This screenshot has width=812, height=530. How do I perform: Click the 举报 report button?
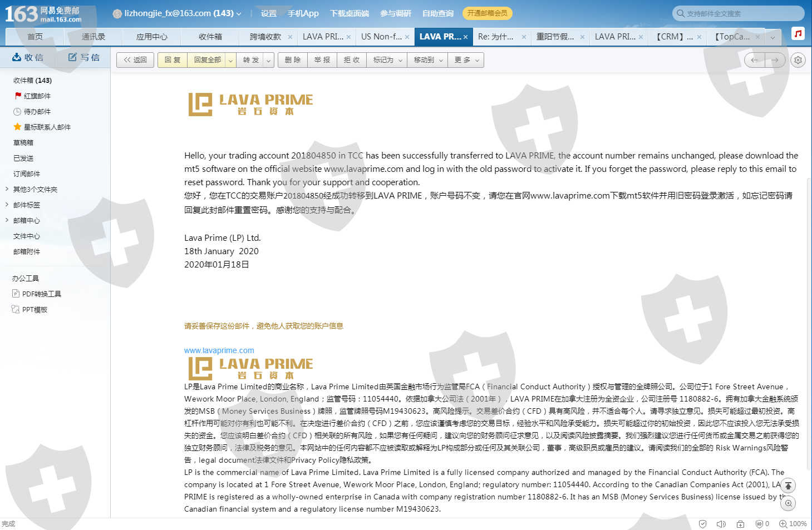[322, 60]
